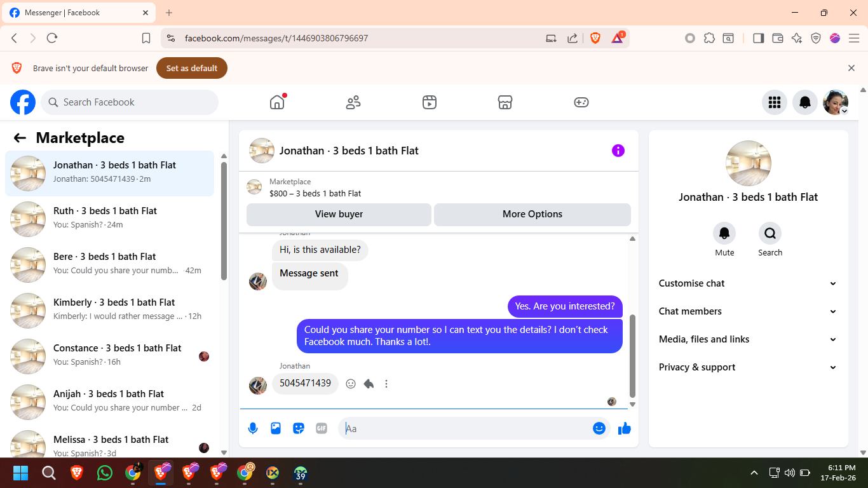Image resolution: width=868 pixels, height=488 pixels.
Task: Click the browser address bar URL
Action: click(276, 38)
